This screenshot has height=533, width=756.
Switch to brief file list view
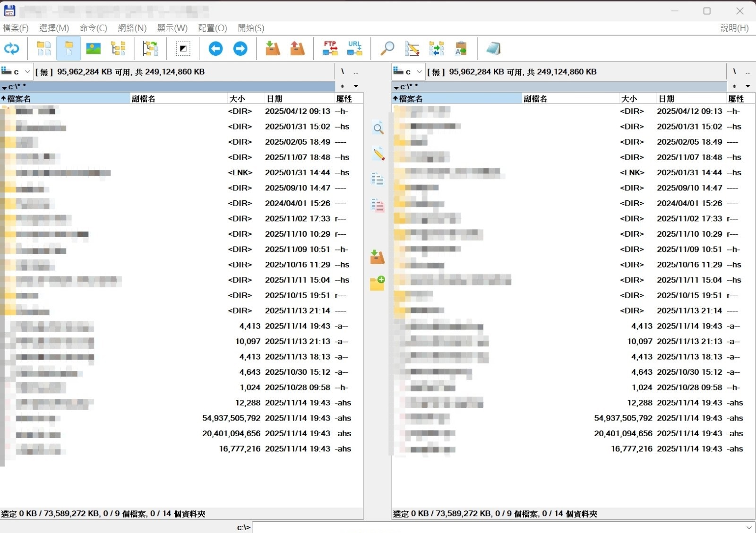point(44,48)
